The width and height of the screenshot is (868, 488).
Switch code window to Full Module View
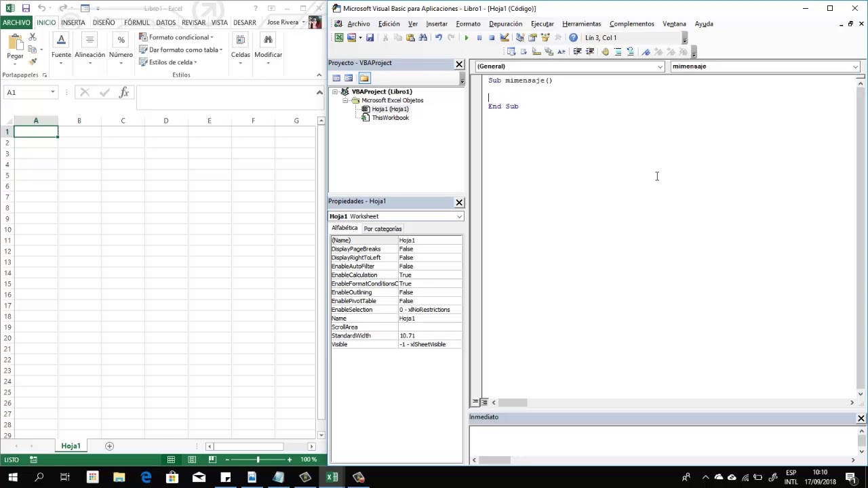tap(484, 403)
